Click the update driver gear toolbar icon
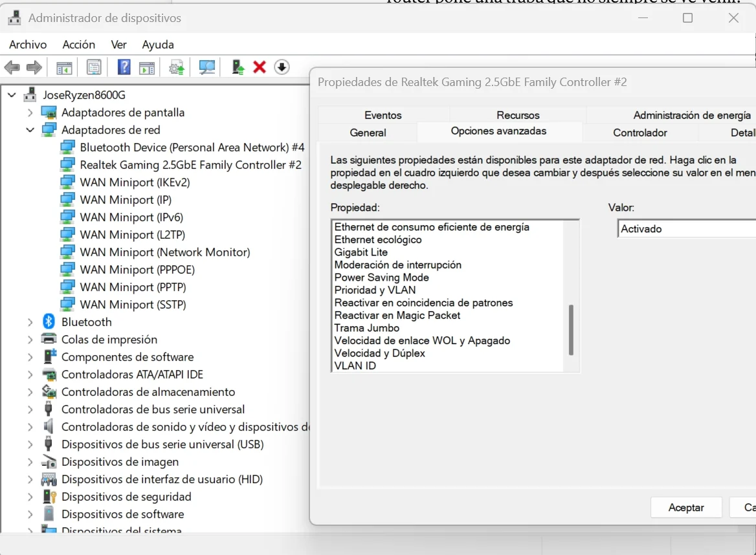 click(x=177, y=67)
